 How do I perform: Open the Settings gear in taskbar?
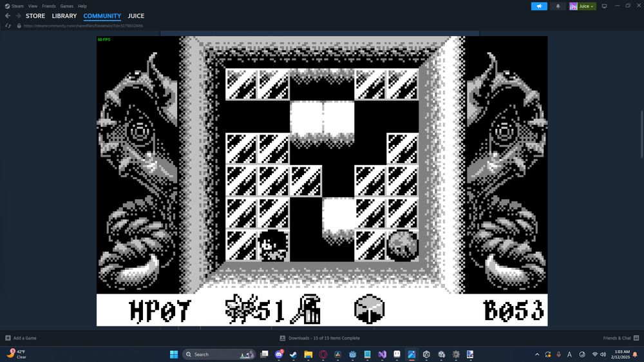tap(456, 354)
